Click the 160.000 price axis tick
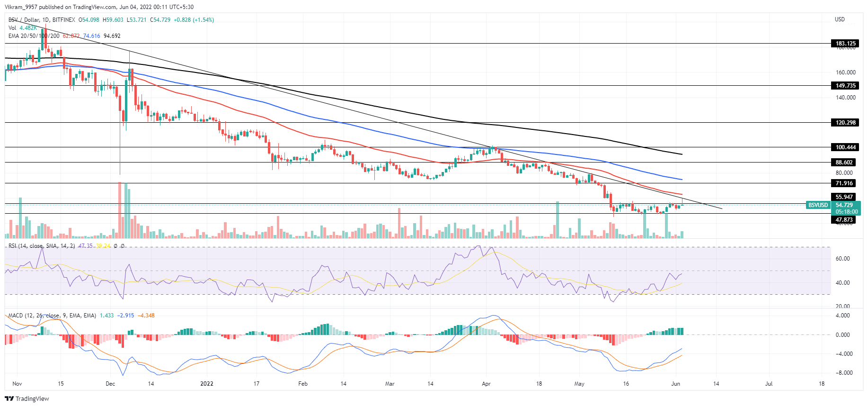This screenshot has height=407, width=868. click(846, 72)
